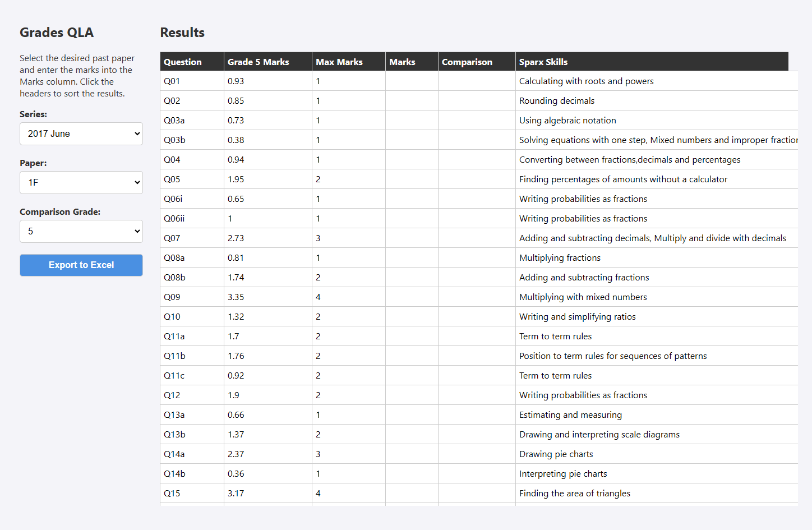Open the Comparison Grade dropdown

81,231
